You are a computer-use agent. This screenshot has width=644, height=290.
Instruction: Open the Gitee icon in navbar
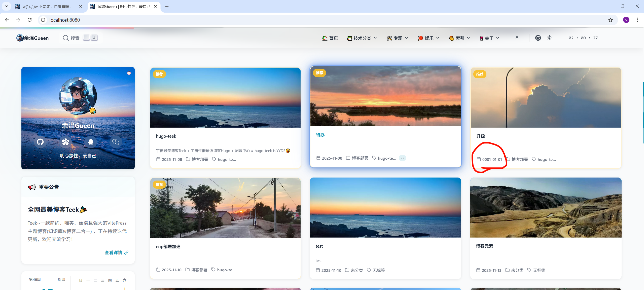coord(538,38)
